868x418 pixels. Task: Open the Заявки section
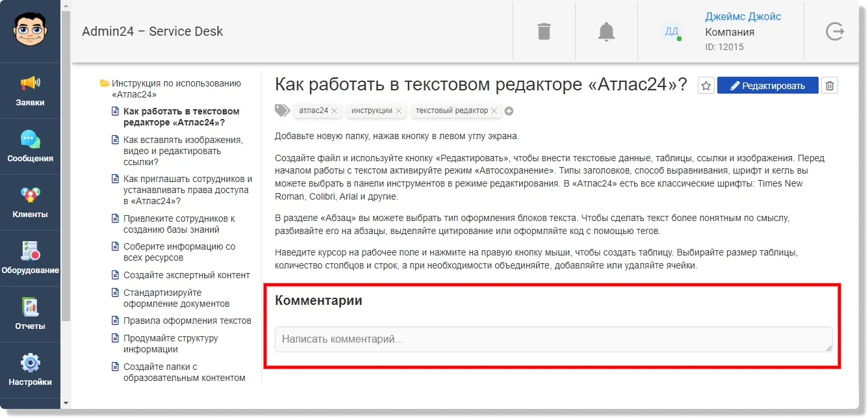(x=30, y=90)
